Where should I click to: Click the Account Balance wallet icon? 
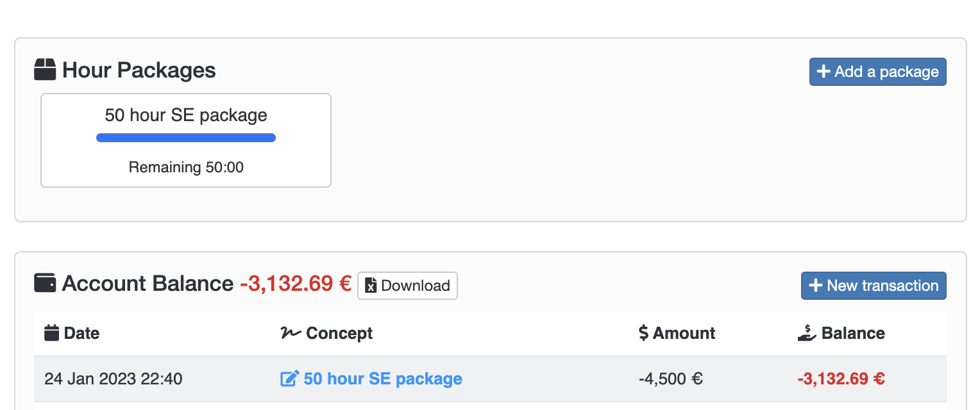click(x=45, y=283)
